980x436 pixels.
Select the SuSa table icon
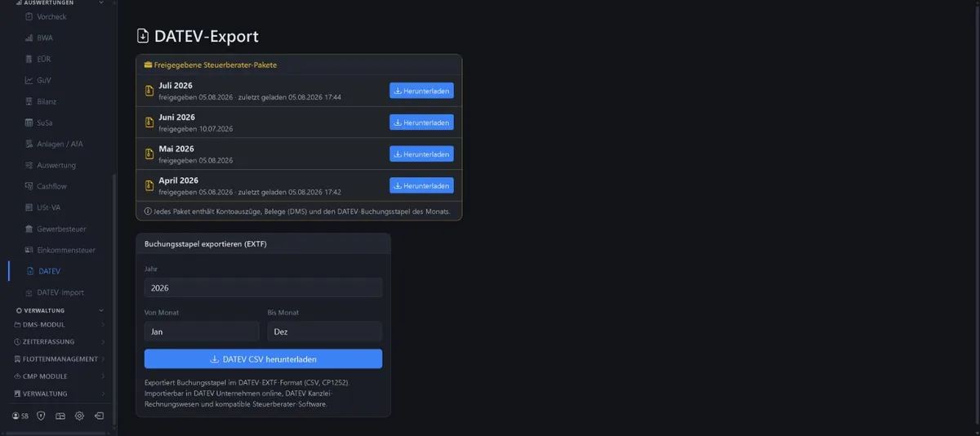(29, 122)
